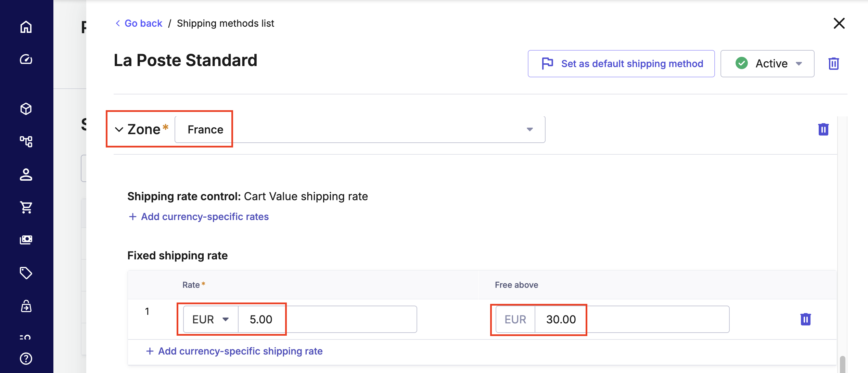Screen dimensions: 868x373
Task: Open the EUR rate currency dropdown
Action: coord(210,319)
